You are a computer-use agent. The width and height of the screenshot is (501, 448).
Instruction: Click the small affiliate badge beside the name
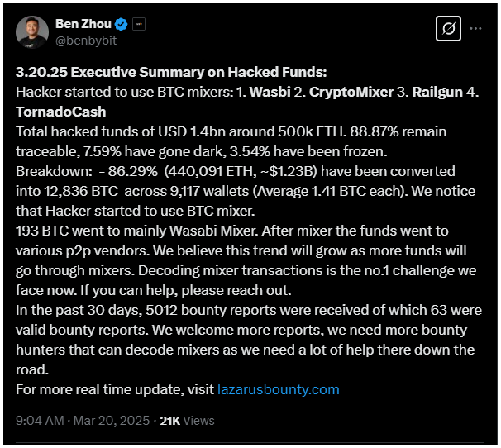point(139,24)
